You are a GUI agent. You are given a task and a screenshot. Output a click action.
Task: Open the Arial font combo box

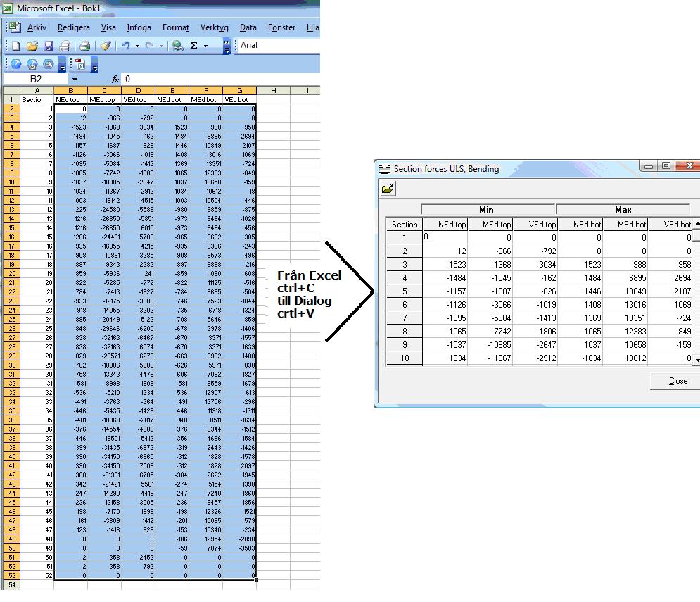click(x=279, y=45)
